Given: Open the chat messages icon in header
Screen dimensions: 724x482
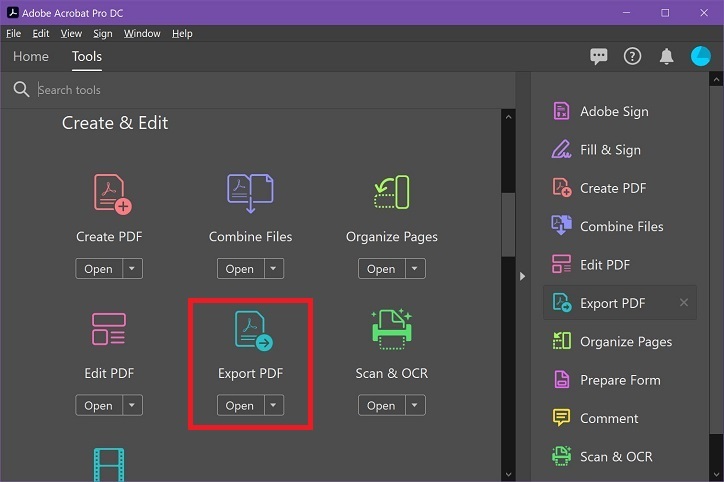Looking at the screenshot, I should click(598, 57).
